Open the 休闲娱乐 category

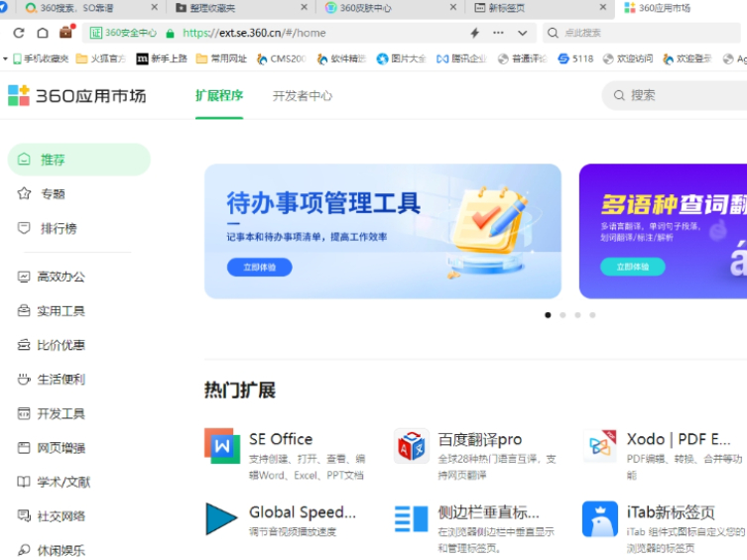pyautogui.click(x=51, y=550)
